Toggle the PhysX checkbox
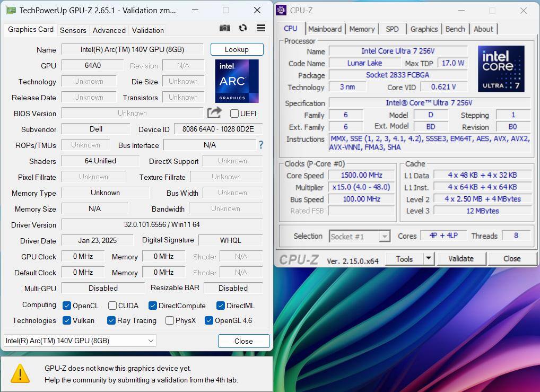Viewport: 540px width, 392px height. [x=170, y=320]
